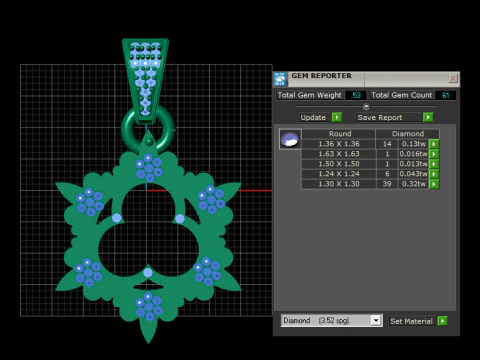Click green arrow for 1.30 X 1.30 row
The width and height of the screenshot is (480, 360).
[x=434, y=184]
